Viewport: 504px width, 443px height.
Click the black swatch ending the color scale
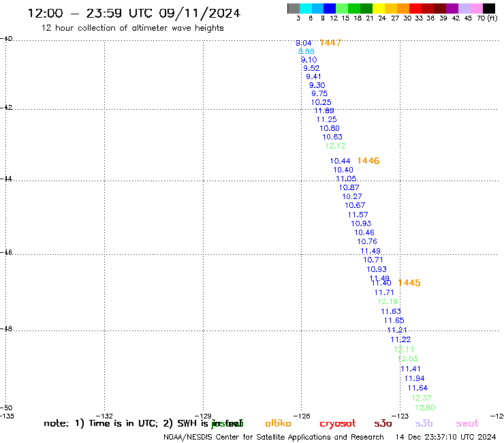tap(489, 8)
